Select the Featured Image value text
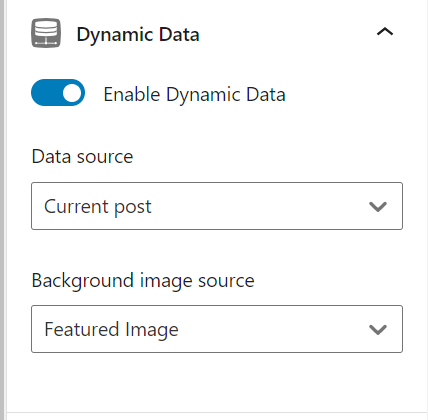The height and width of the screenshot is (420, 428). (x=111, y=330)
